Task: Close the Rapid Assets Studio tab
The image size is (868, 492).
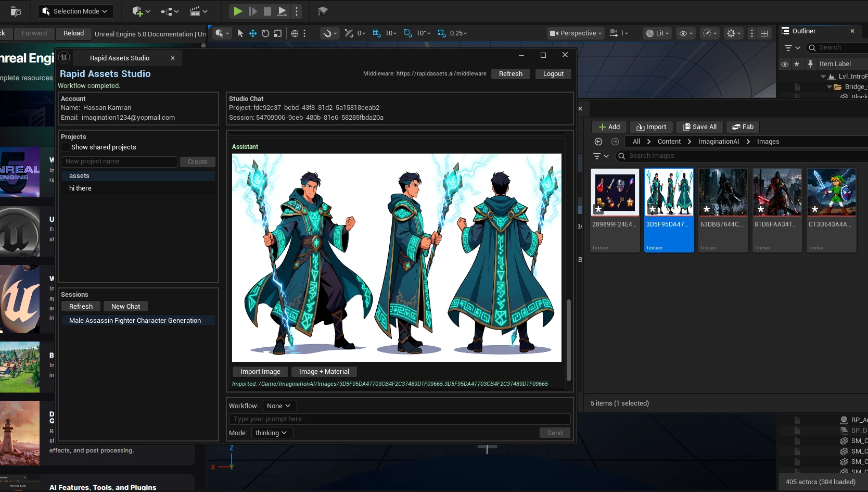Action: (x=173, y=58)
